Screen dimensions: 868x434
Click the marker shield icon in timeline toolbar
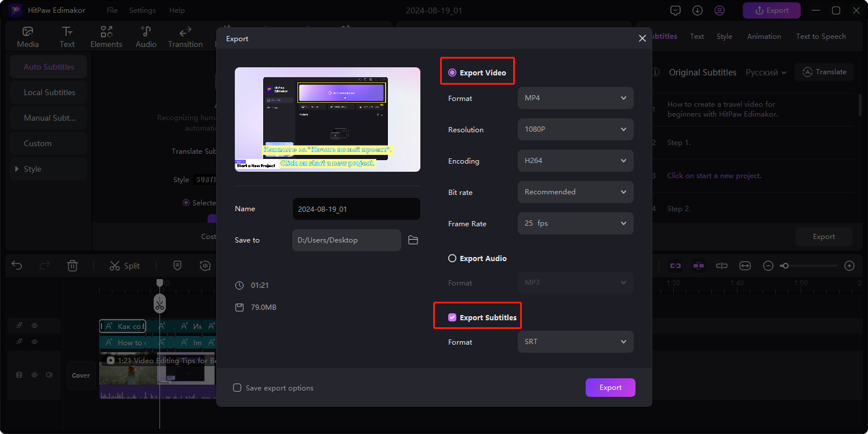coord(177,266)
